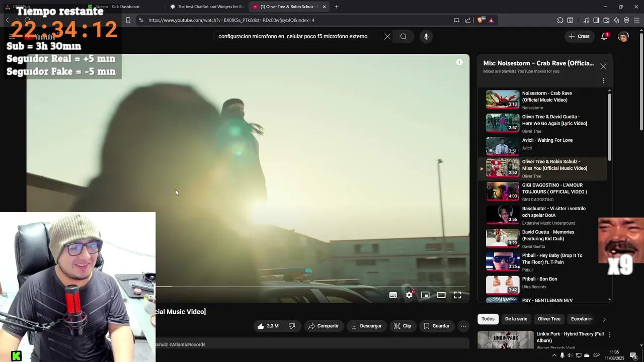Open a new browser tab
Image resolution: width=644 pixels, height=362 pixels.
tap(337, 7)
